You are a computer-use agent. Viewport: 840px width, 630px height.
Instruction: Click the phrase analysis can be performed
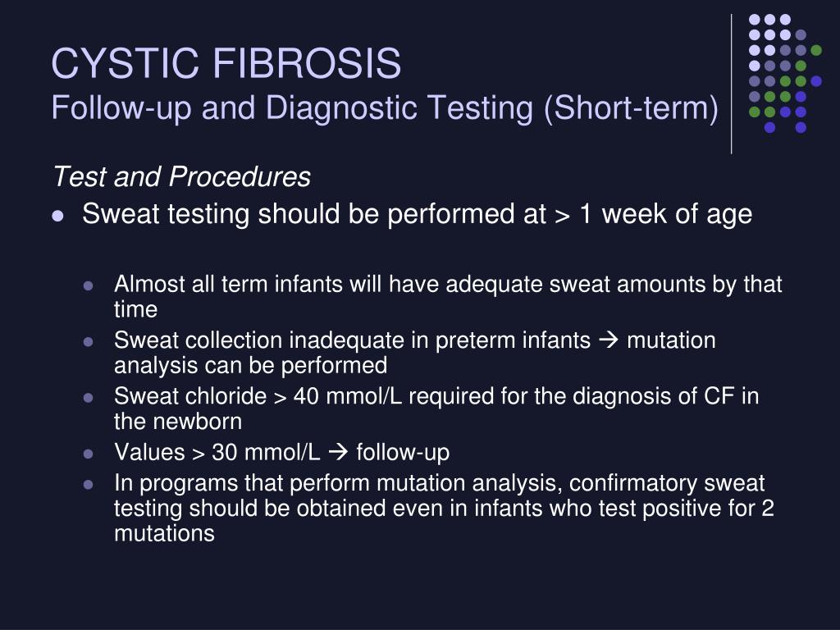pos(251,365)
